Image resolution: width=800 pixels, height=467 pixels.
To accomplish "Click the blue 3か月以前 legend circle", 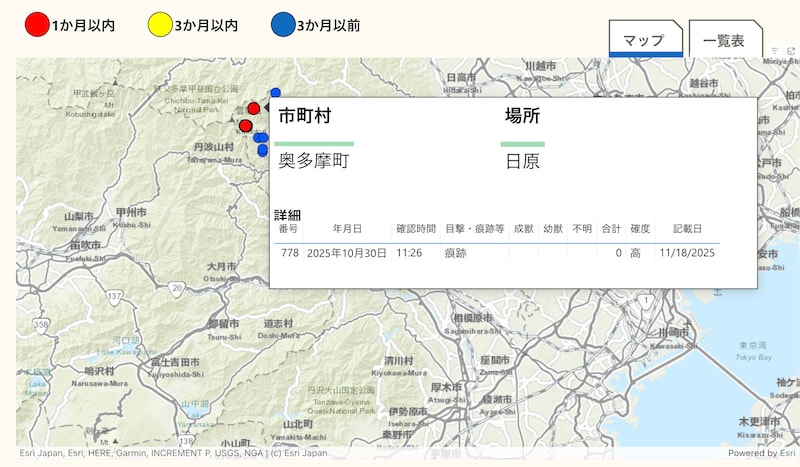I will (283, 25).
